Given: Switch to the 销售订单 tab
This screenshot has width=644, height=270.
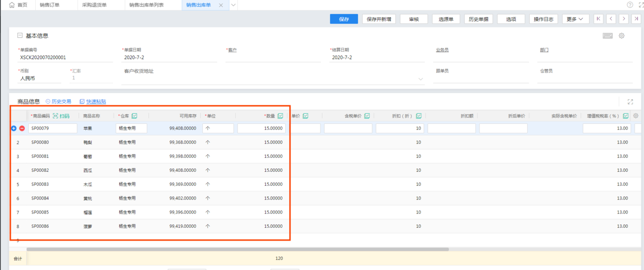Looking at the screenshot, I should [50, 5].
